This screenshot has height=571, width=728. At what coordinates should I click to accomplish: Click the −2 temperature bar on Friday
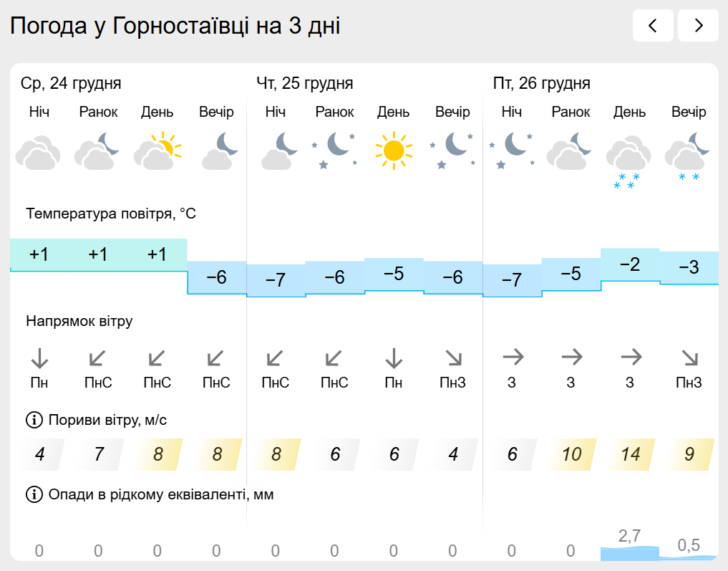(x=630, y=265)
